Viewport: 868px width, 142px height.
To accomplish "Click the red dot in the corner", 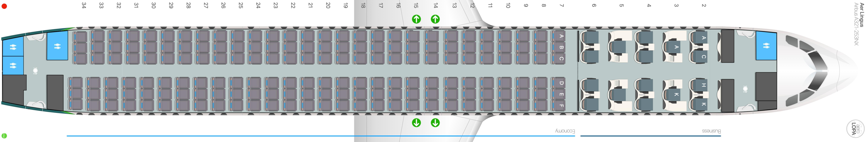I will coord(4,6).
